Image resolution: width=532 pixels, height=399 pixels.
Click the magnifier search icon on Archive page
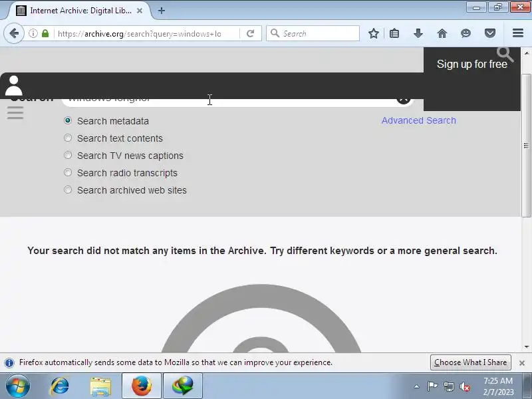point(505,54)
